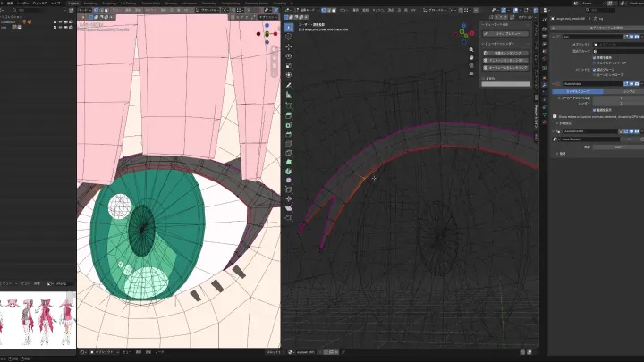The height and width of the screenshot is (362, 644).
Task: Toggle the Collection exclude checkbox in outliner
Action: pos(55,21)
